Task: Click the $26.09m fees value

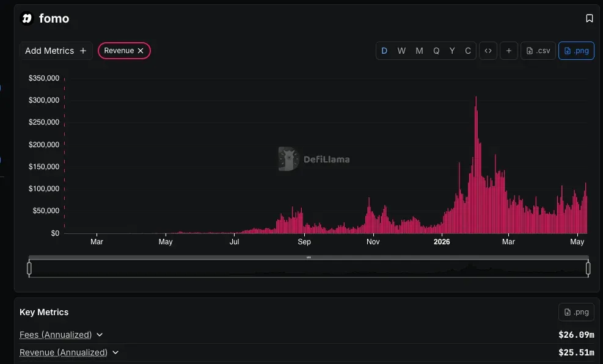Action: tap(576, 335)
